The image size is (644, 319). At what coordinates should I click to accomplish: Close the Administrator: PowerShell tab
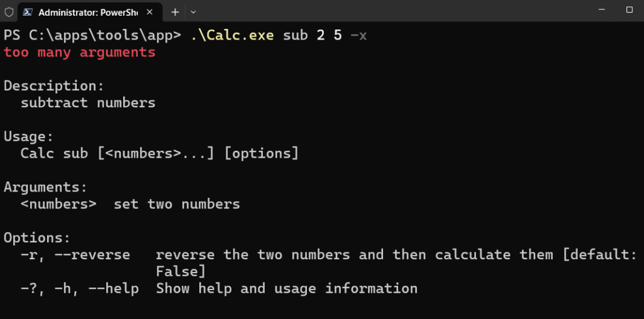pyautogui.click(x=150, y=13)
